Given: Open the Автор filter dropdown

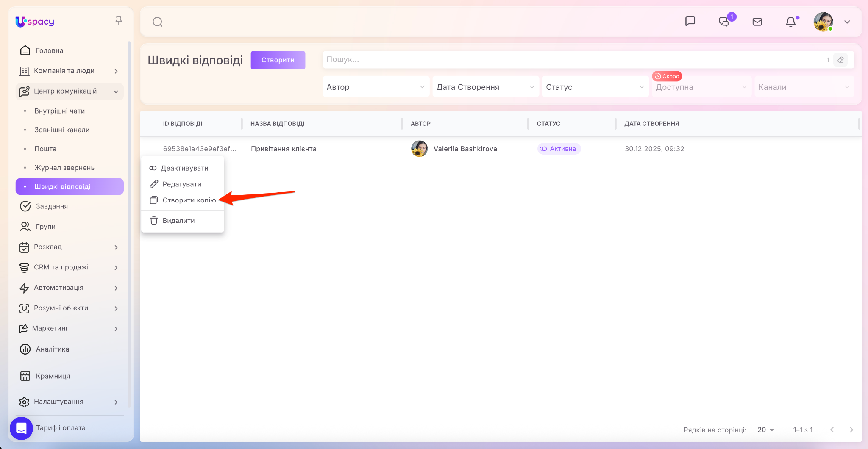Looking at the screenshot, I should coord(376,87).
